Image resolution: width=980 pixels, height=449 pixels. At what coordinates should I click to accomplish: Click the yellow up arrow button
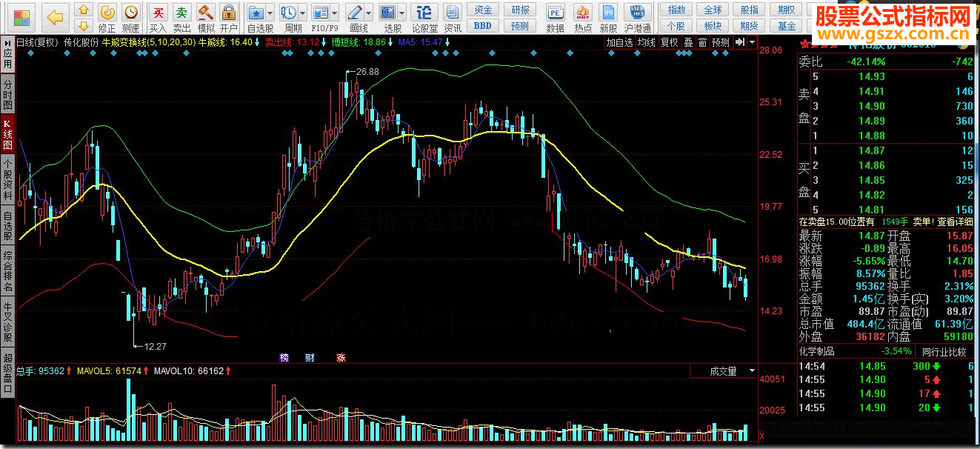(84, 10)
